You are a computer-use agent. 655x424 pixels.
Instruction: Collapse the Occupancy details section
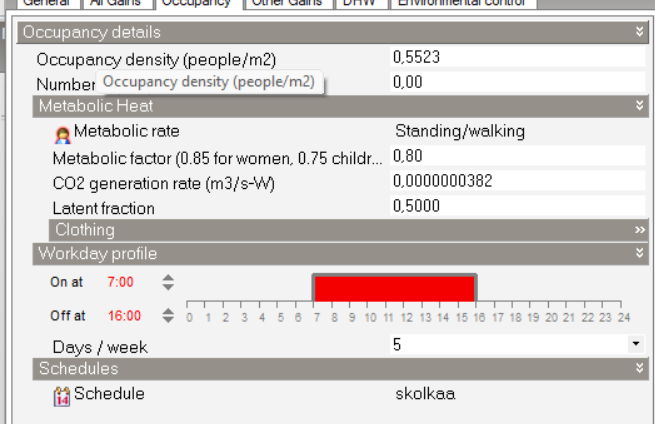pyautogui.click(x=639, y=31)
